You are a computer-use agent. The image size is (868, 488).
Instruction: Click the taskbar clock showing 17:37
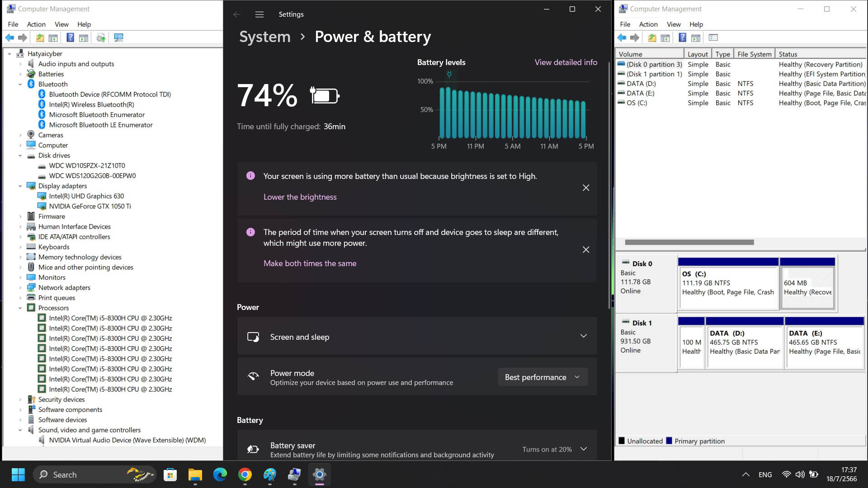[x=841, y=474]
